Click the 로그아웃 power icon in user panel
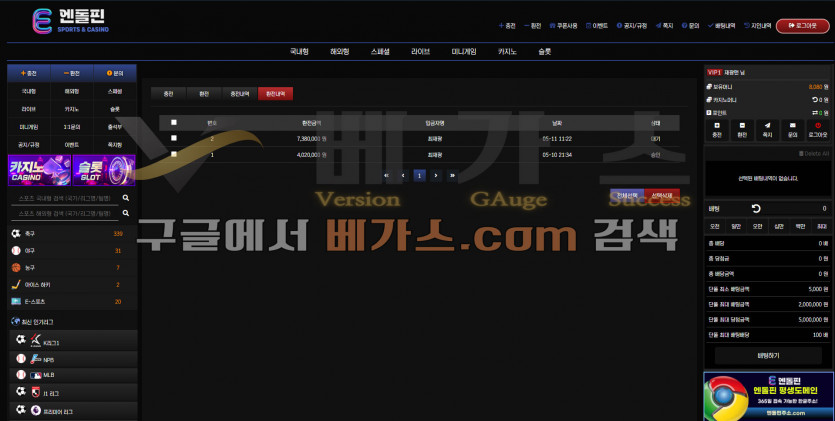Screen dimensions: 835x421 click(x=818, y=130)
